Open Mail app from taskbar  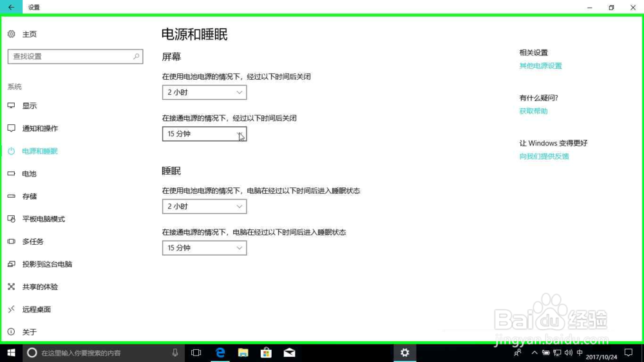(x=289, y=352)
